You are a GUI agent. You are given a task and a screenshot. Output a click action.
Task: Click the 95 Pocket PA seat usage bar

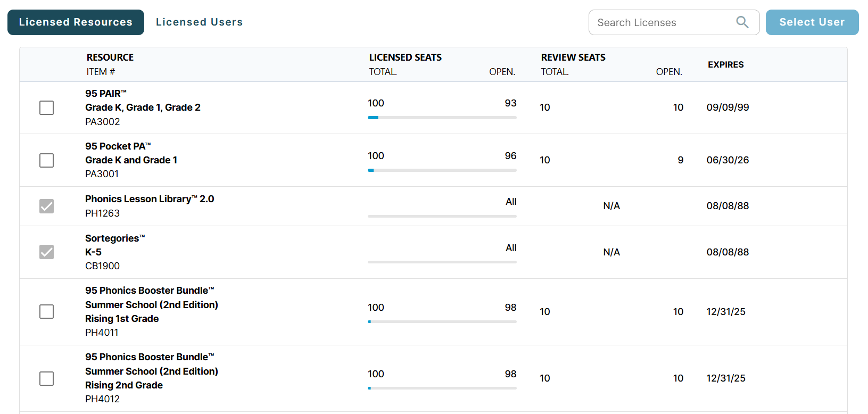442,170
